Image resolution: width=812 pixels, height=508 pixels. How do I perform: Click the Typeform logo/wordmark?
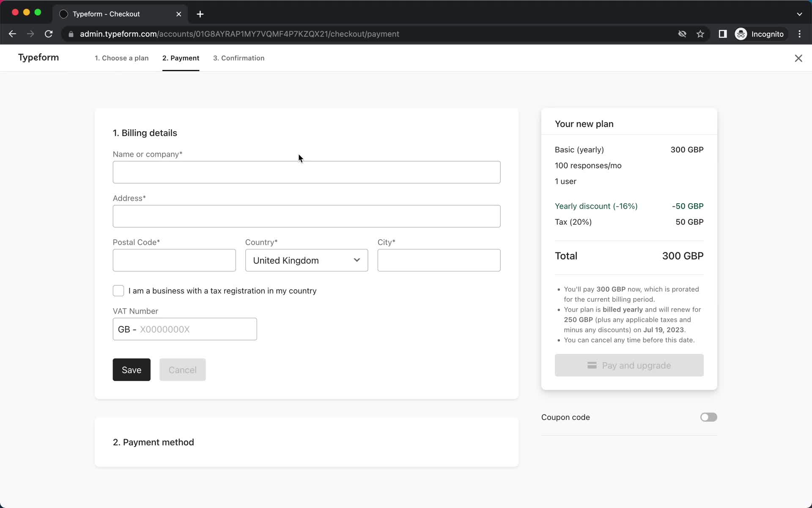(x=38, y=57)
